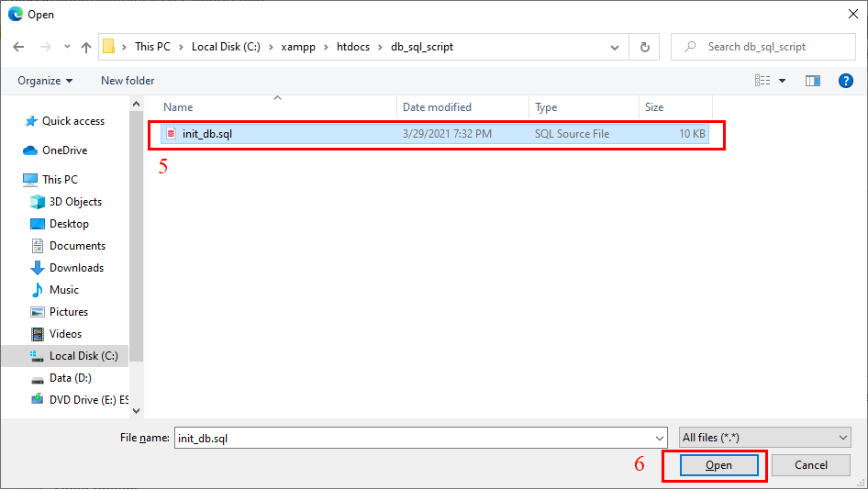Click the init_db.sql file icon
The height and width of the screenshot is (490, 868).
click(x=171, y=133)
